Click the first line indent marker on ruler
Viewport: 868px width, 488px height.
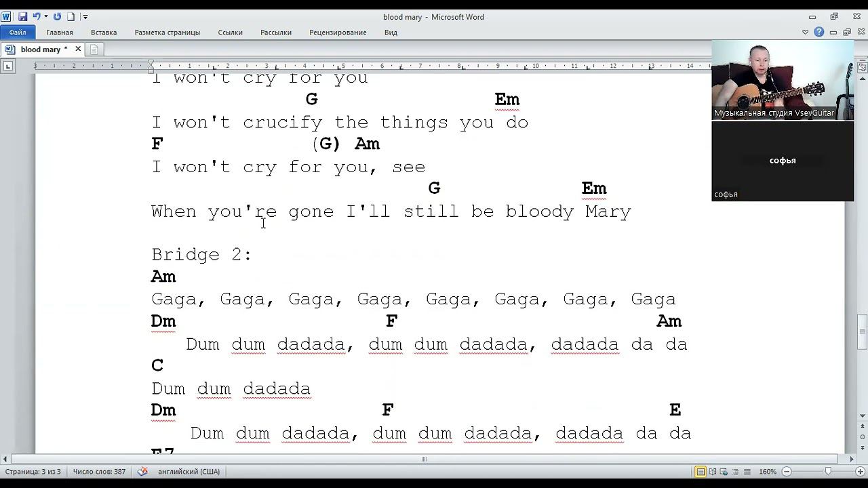coord(151,63)
